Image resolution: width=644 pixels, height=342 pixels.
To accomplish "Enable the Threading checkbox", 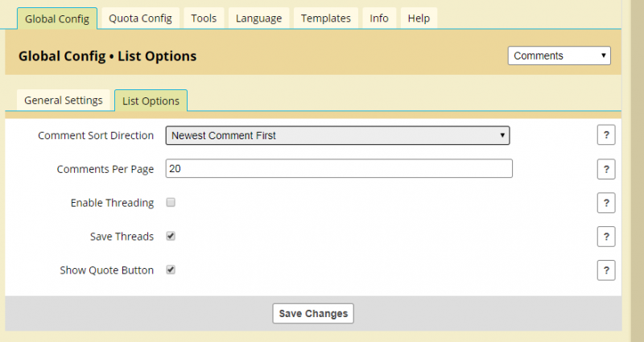I will (x=171, y=203).
